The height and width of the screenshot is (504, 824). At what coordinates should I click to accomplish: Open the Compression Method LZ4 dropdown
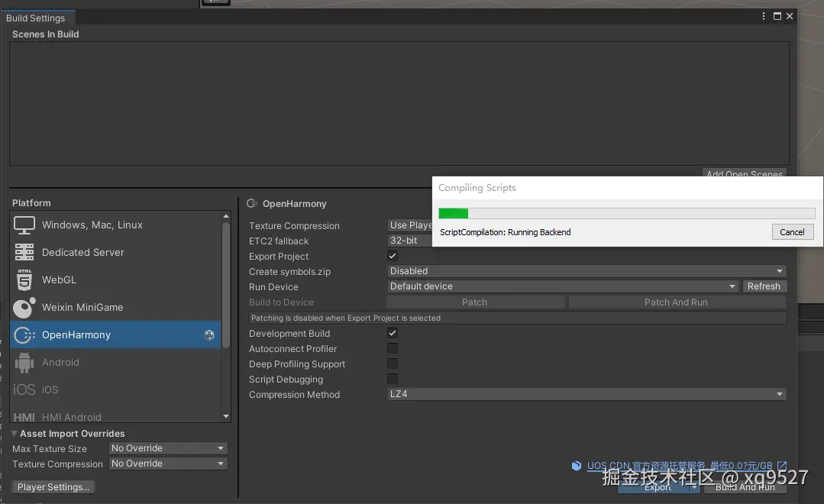tap(586, 394)
